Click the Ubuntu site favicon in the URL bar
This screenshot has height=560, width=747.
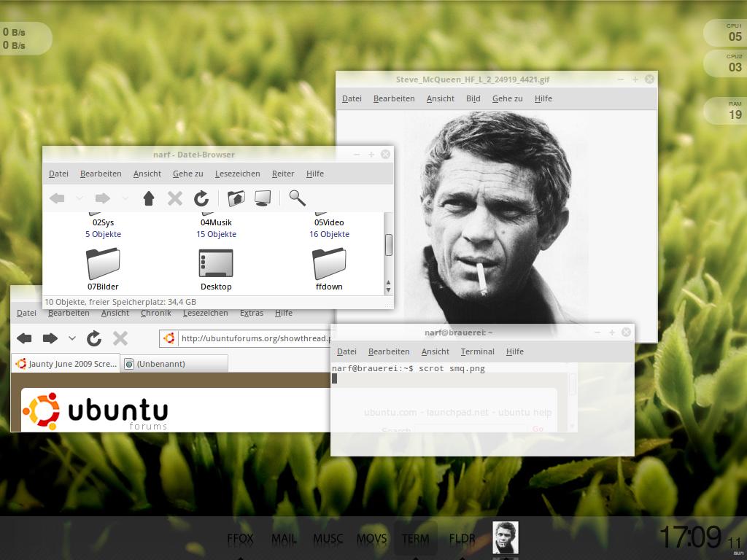tap(169, 338)
